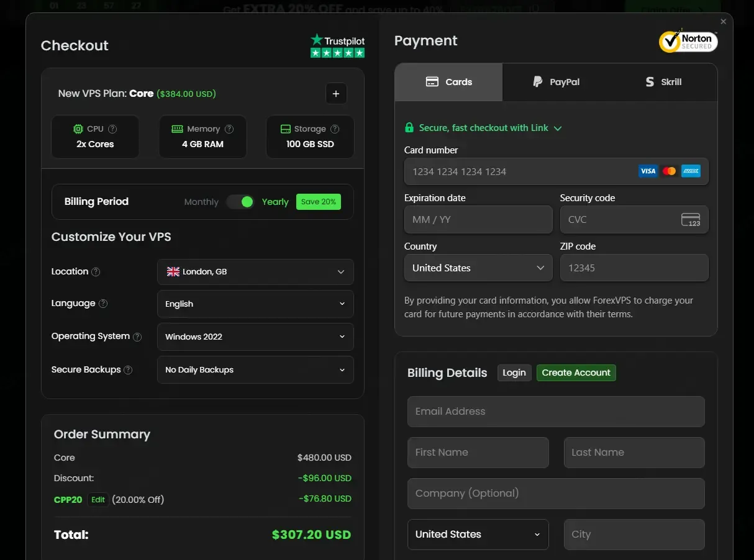
Task: Click the Save 20% badge
Action: coord(319,202)
